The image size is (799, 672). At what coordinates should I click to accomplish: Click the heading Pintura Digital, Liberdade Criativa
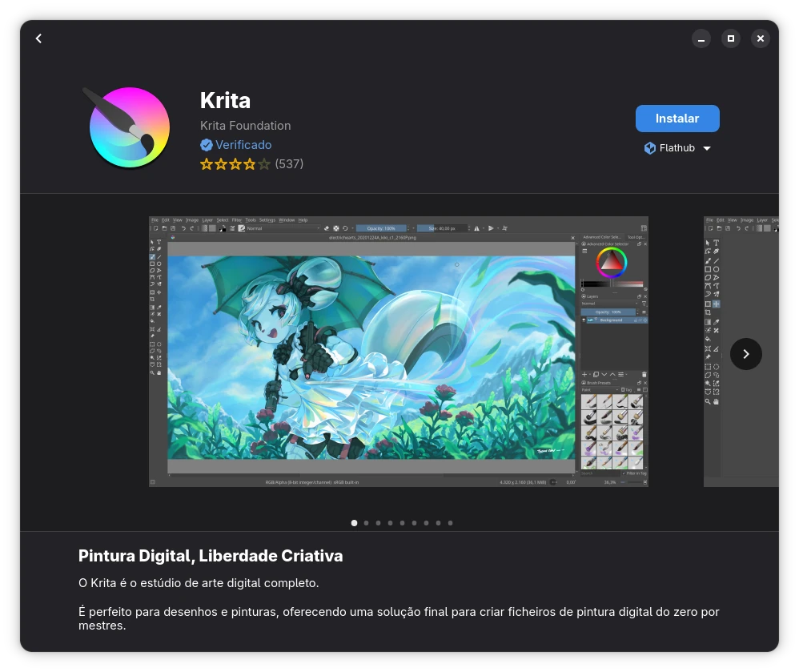tap(211, 556)
